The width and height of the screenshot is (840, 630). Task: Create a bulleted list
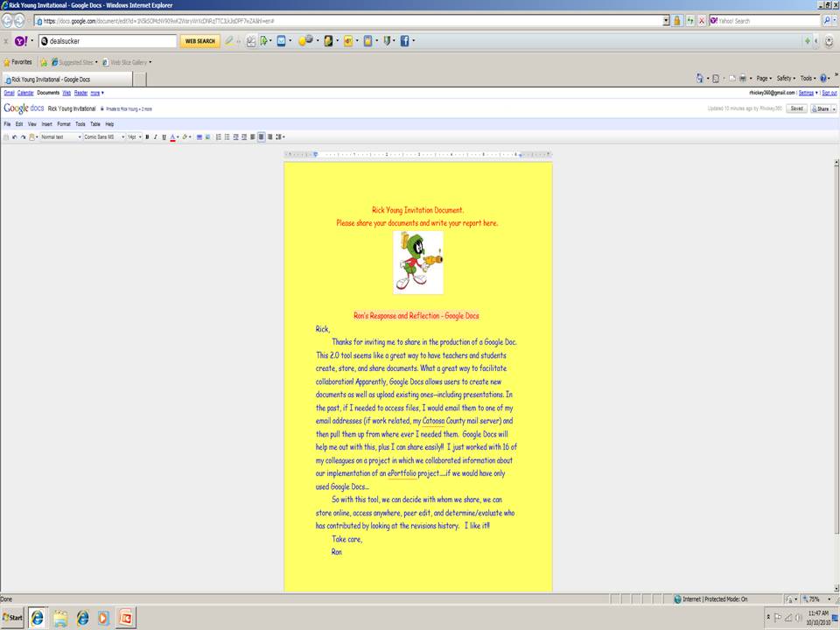click(x=227, y=137)
